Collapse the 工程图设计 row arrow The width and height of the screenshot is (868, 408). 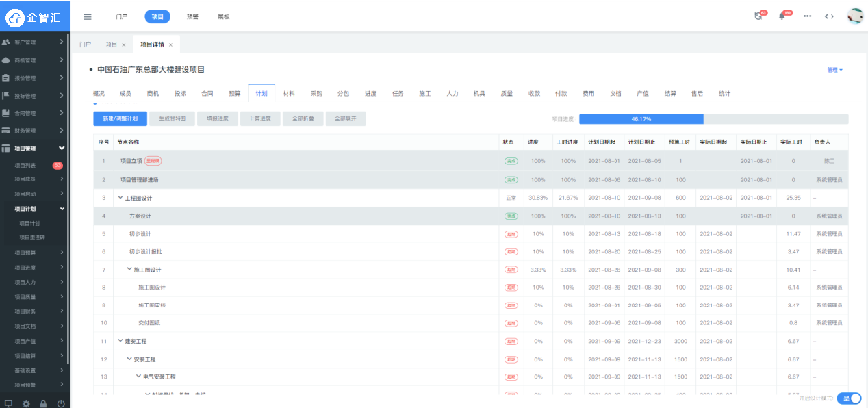click(x=121, y=198)
